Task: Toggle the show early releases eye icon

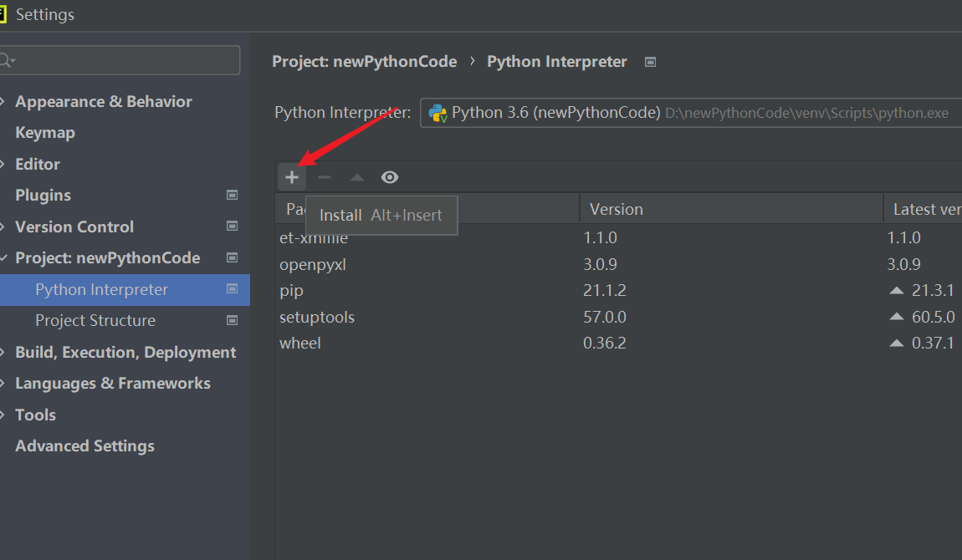Action: point(390,177)
